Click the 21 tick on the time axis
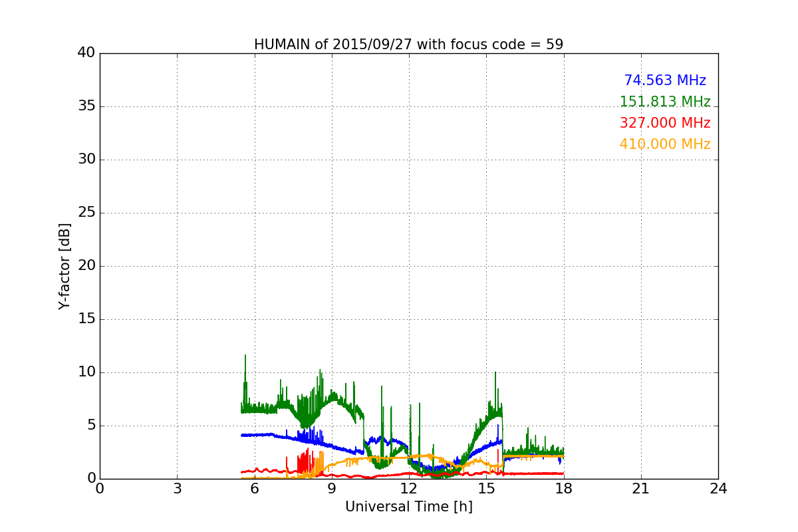 point(641,489)
